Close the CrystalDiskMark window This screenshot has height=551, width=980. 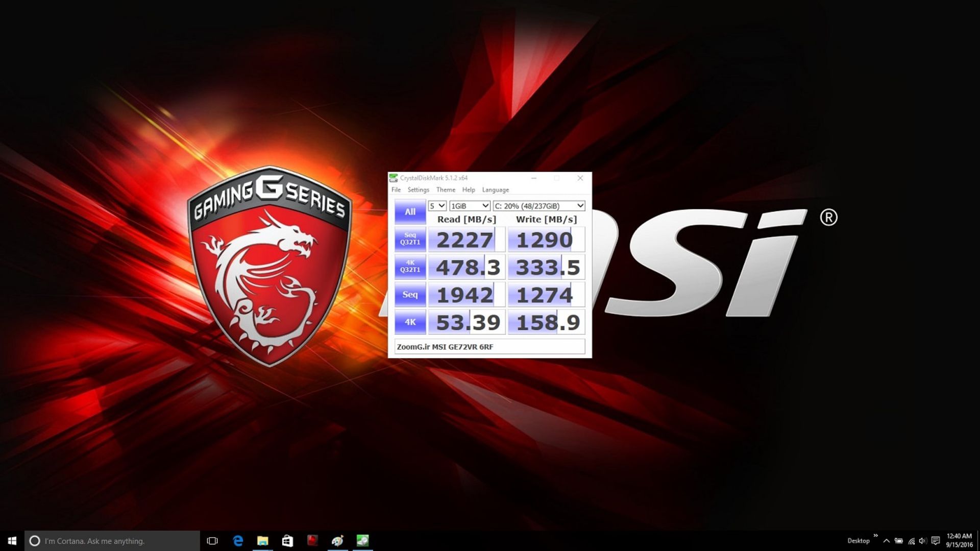[x=580, y=178]
